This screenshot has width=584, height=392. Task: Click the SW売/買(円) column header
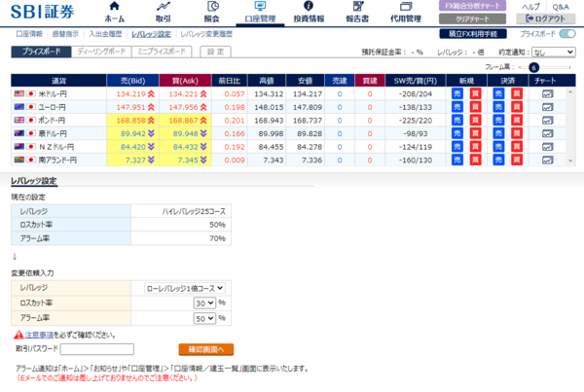416,81
